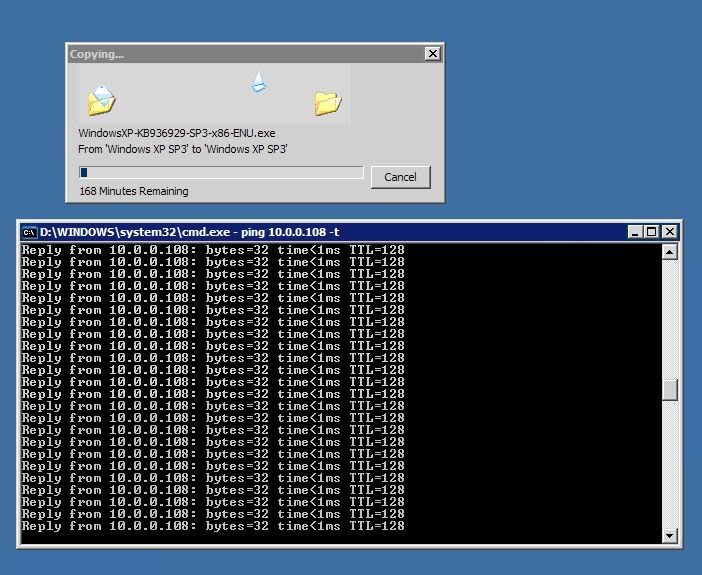The width and height of the screenshot is (702, 575).
Task: Click the destination folder icon in Copying dialog
Action: pyautogui.click(x=328, y=103)
